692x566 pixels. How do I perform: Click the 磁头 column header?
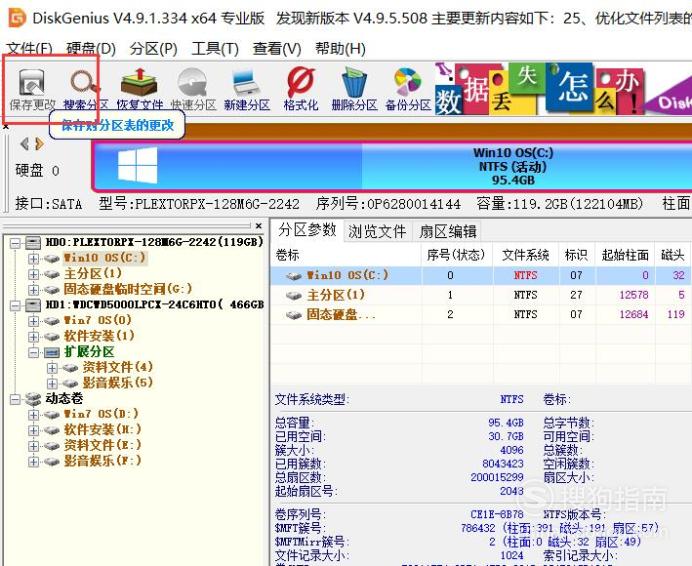point(673,254)
